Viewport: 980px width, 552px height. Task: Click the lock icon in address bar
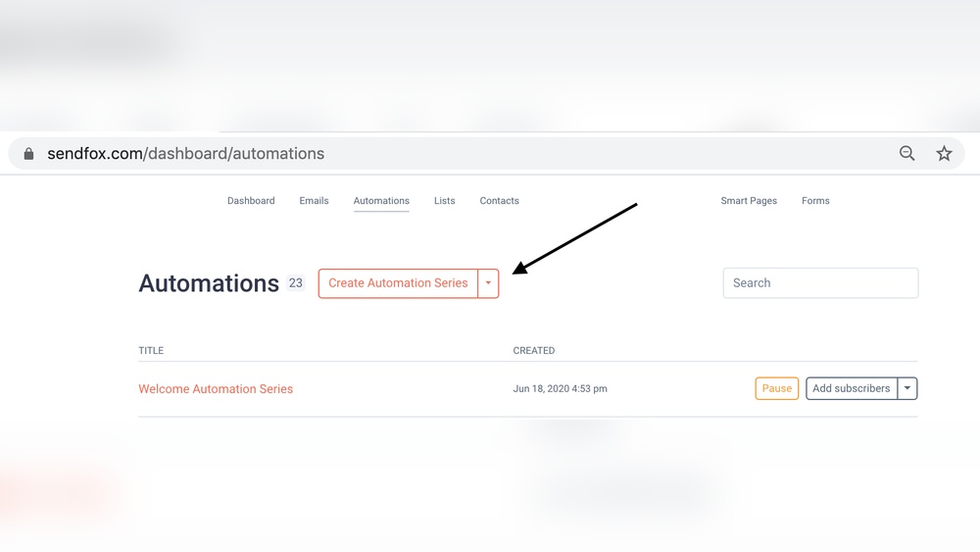pyautogui.click(x=28, y=154)
